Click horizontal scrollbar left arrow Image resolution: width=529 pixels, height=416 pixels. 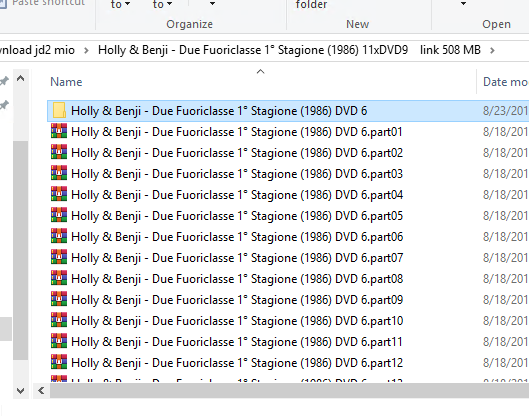click(41, 391)
